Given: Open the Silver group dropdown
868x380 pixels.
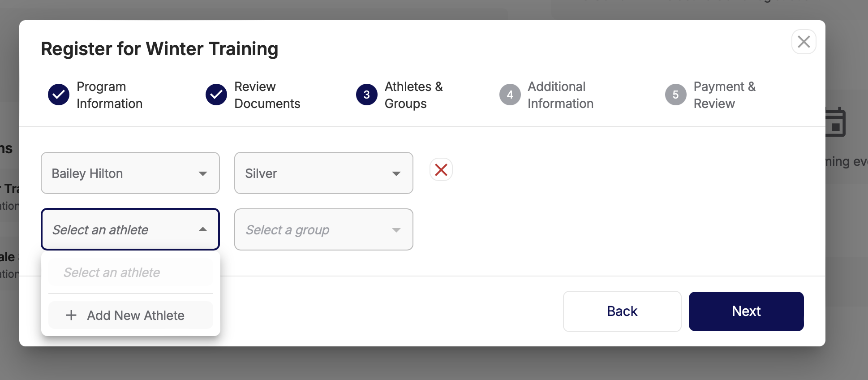Looking at the screenshot, I should click(324, 173).
